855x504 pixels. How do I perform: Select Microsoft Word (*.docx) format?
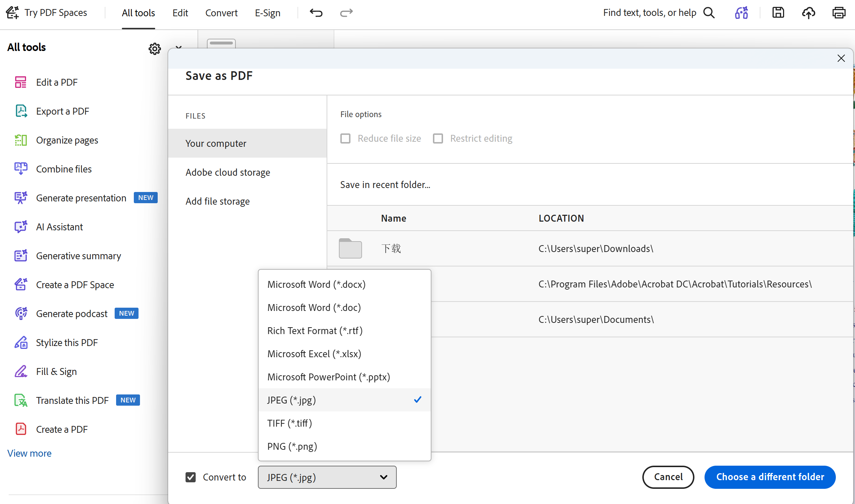coord(345,284)
